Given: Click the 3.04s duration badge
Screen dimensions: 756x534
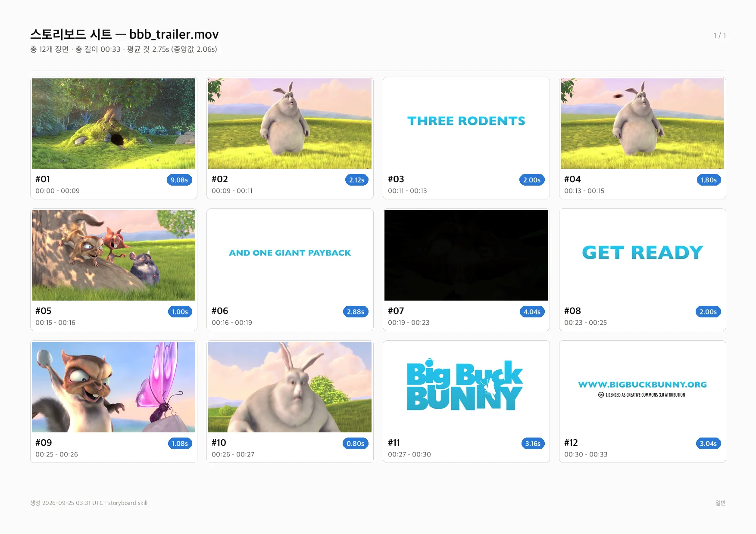Looking at the screenshot, I should pyautogui.click(x=708, y=444).
